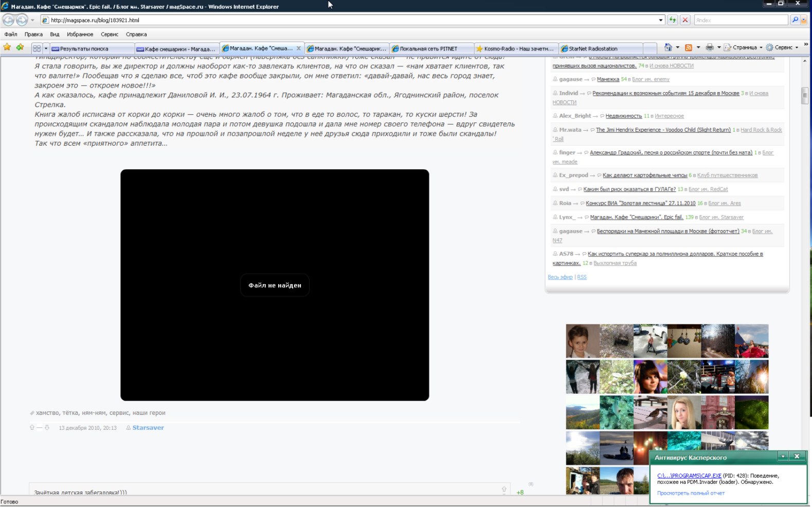The width and height of the screenshot is (812, 507).
Task: Click the Refresh page icon
Action: [x=672, y=20]
